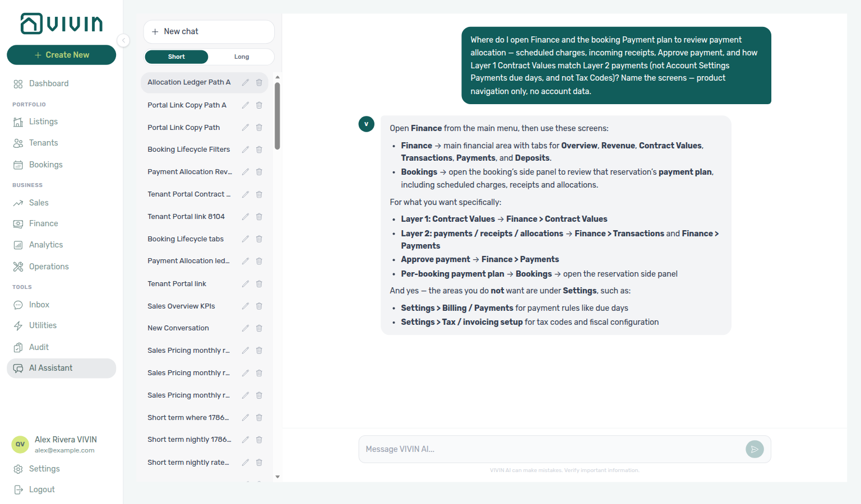Switch to Short response mode
Viewport: 861px width, 504px height.
tap(176, 57)
